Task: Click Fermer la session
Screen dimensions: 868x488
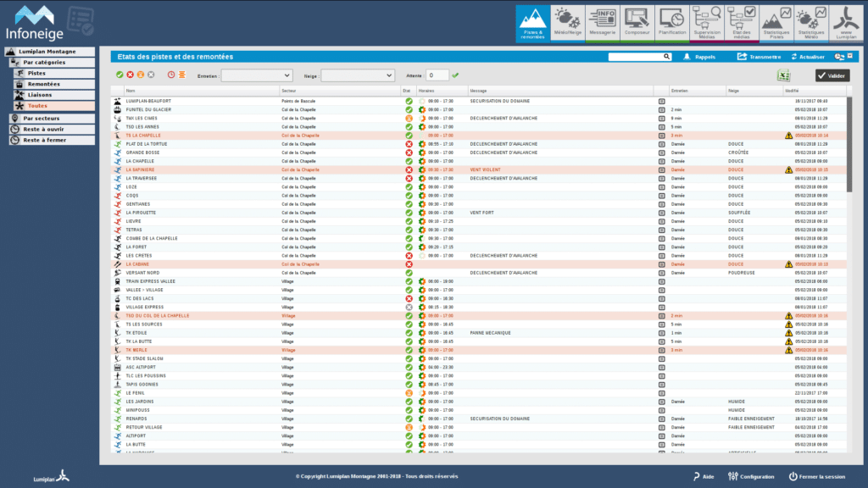Action: tap(817, 476)
